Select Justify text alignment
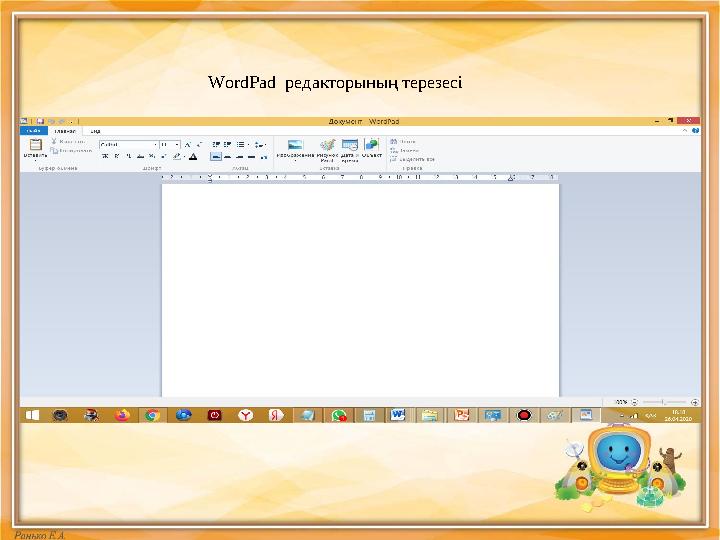The image size is (720, 540). [x=251, y=157]
